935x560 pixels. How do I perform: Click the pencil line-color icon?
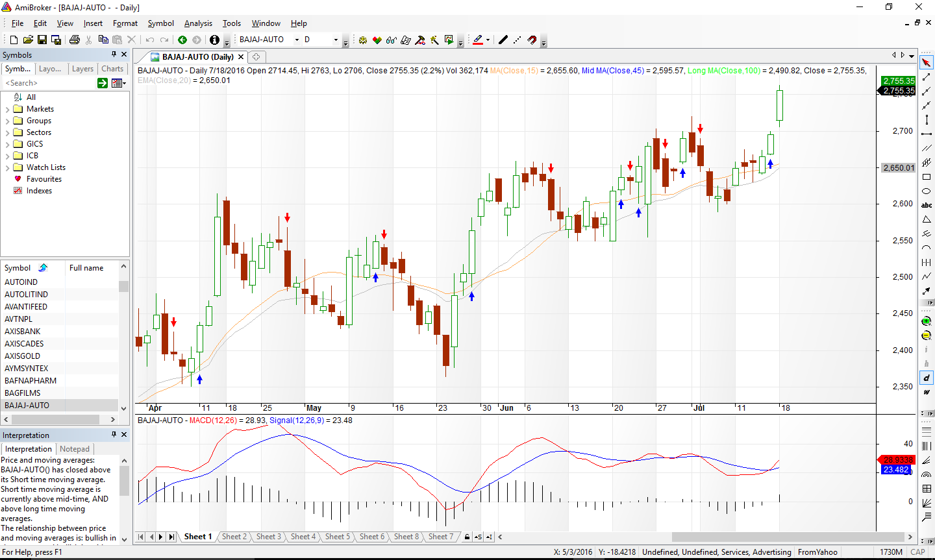click(x=478, y=40)
